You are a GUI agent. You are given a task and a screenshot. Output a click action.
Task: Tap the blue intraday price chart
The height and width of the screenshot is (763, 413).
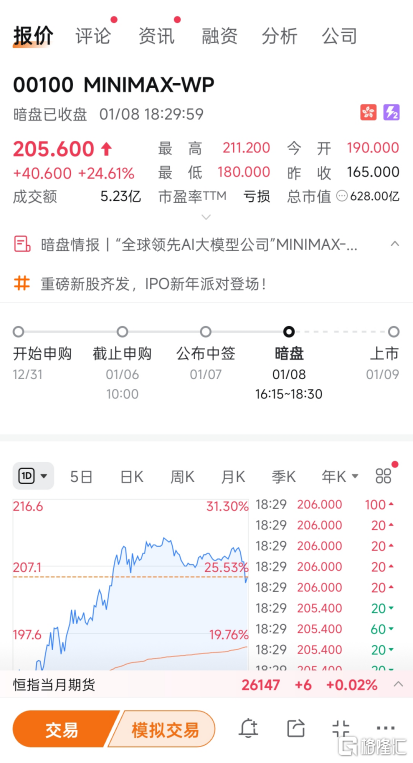point(130,584)
